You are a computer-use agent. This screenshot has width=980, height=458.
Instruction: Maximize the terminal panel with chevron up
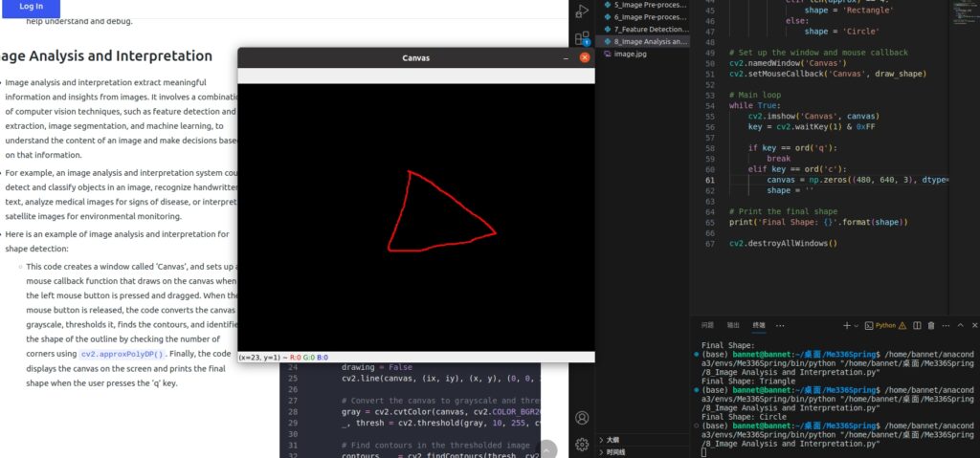pos(959,325)
